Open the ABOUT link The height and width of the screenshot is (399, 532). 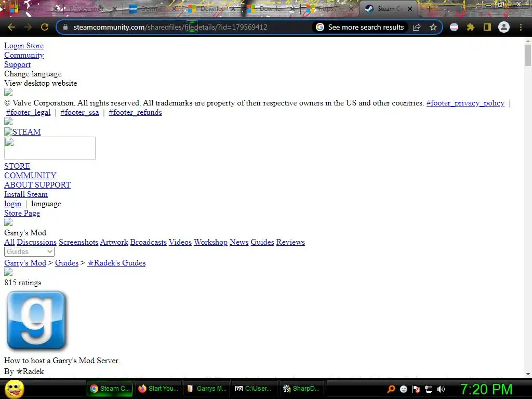pyautogui.click(x=18, y=185)
